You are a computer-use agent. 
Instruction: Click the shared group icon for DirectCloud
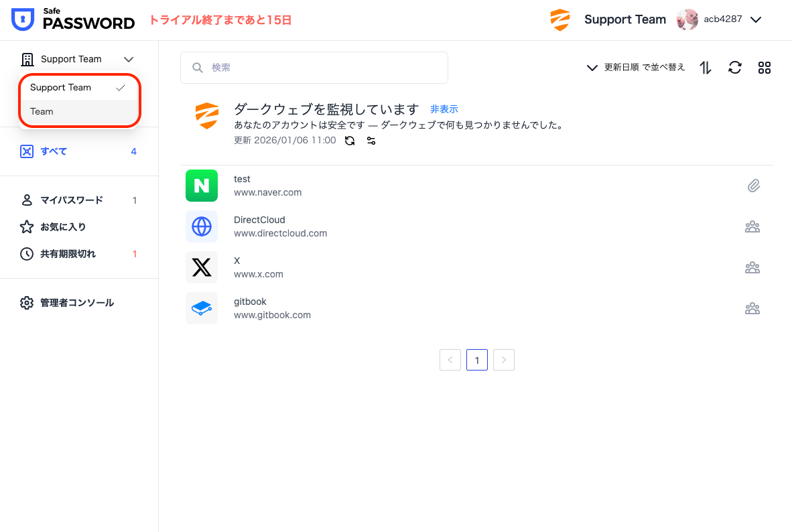click(752, 226)
